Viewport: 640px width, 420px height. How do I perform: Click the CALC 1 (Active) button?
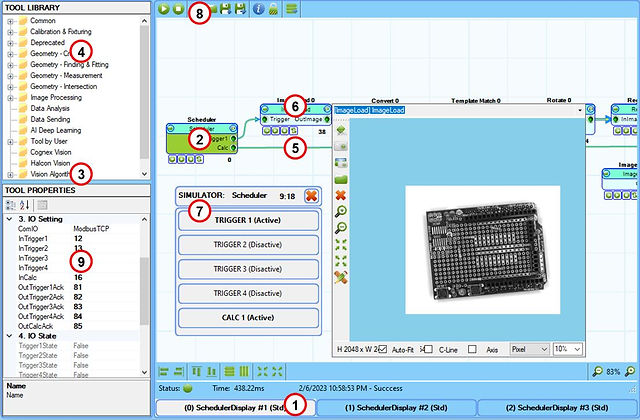pyautogui.click(x=248, y=318)
